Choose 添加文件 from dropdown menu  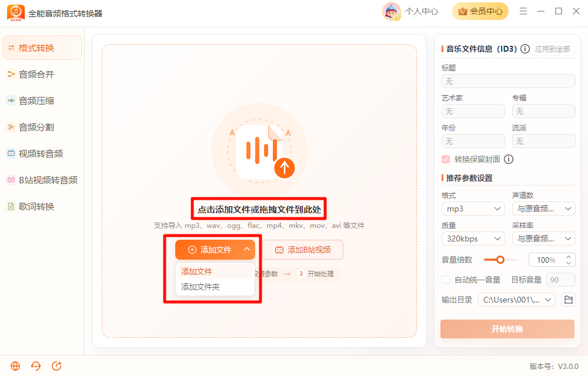coord(215,271)
